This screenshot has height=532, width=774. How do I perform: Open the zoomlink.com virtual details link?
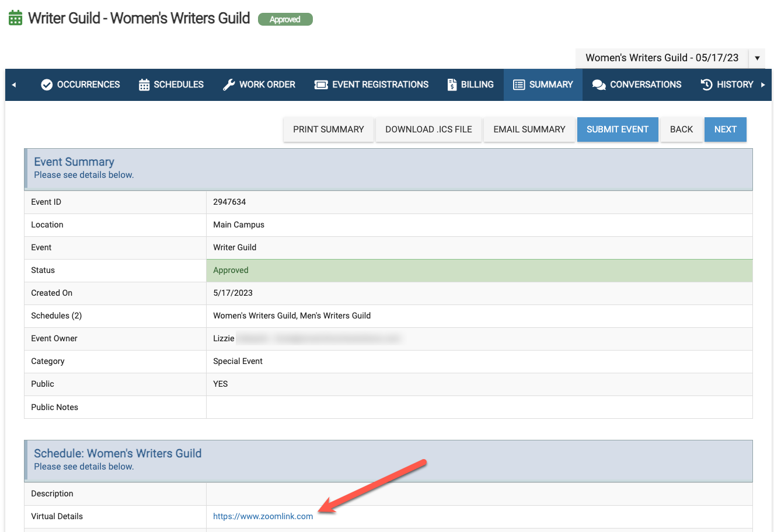point(263,516)
